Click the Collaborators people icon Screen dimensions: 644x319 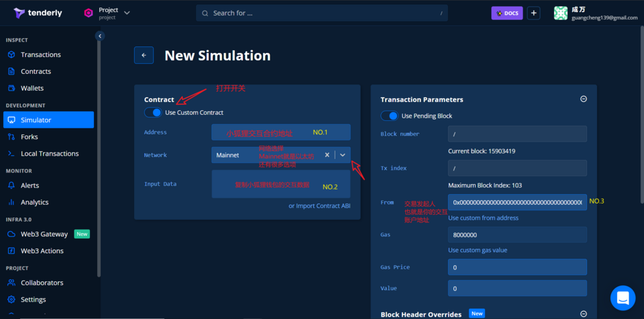click(x=11, y=283)
